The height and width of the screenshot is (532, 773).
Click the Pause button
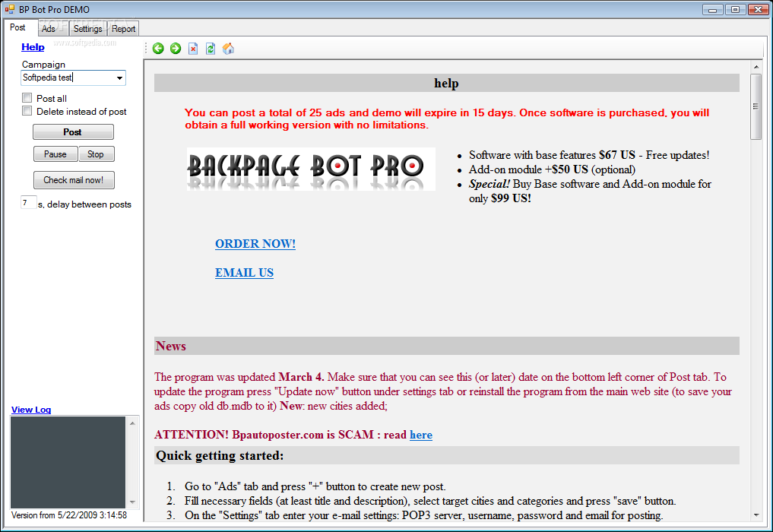tap(55, 154)
